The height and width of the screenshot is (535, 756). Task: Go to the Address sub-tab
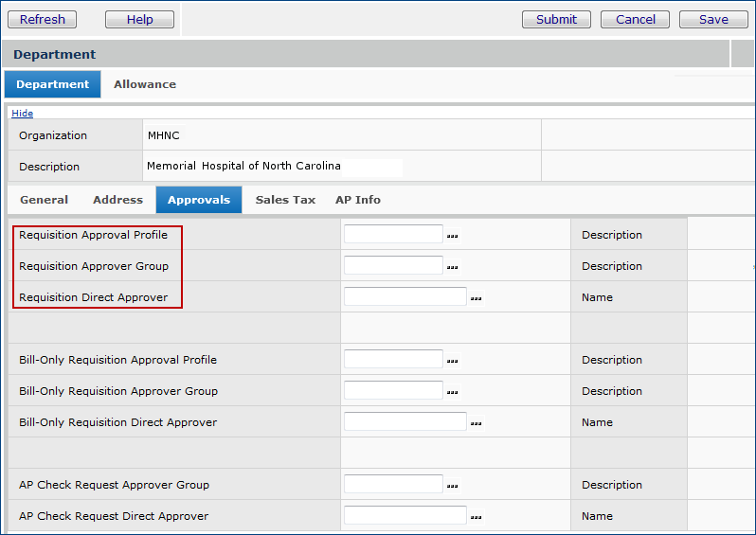[x=117, y=200]
